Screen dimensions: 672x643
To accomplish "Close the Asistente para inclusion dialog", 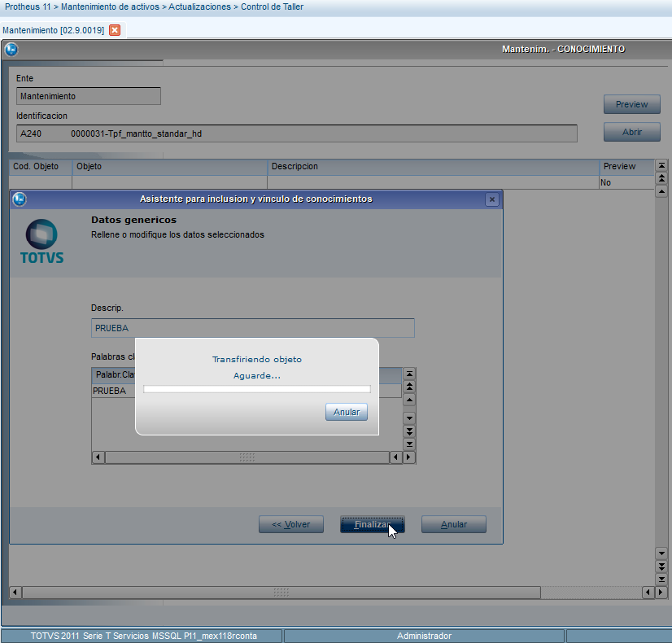I will tap(492, 199).
